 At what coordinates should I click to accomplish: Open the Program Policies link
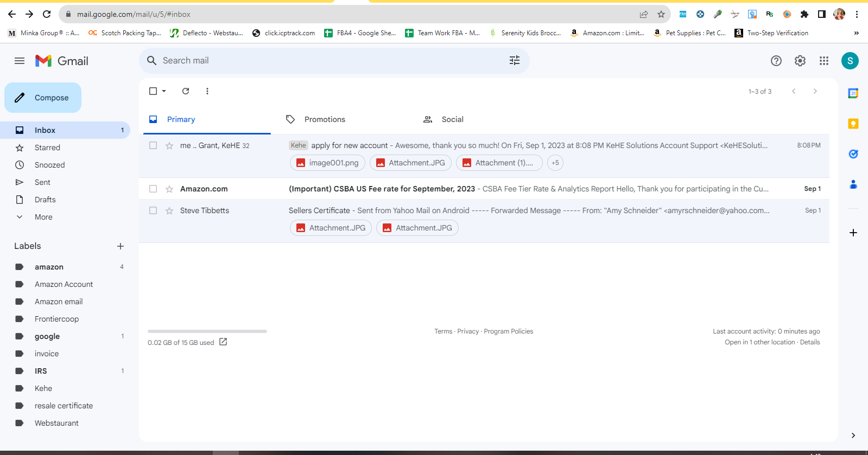(x=509, y=331)
